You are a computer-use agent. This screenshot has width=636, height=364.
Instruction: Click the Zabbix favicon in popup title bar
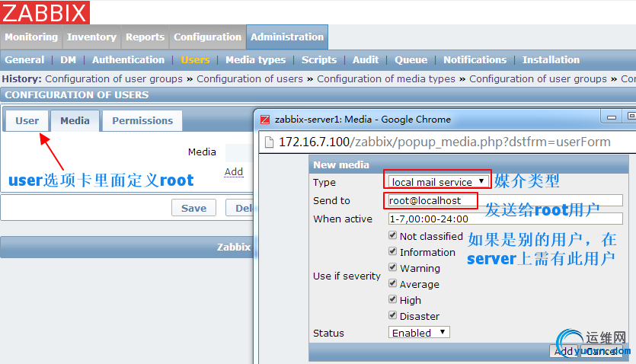point(265,120)
